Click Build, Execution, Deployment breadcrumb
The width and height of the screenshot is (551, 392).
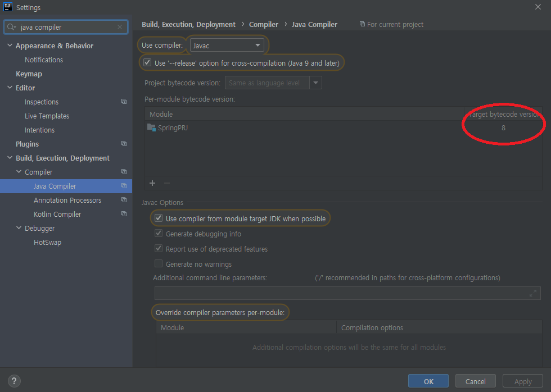tap(189, 24)
